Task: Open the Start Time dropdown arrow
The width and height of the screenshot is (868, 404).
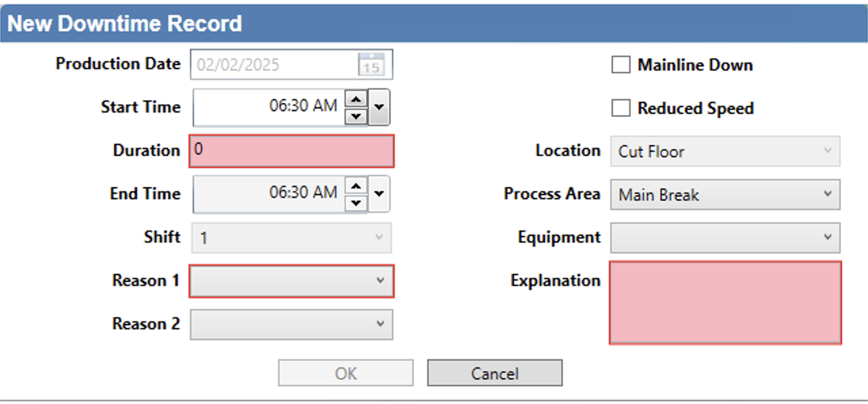Action: [379, 108]
